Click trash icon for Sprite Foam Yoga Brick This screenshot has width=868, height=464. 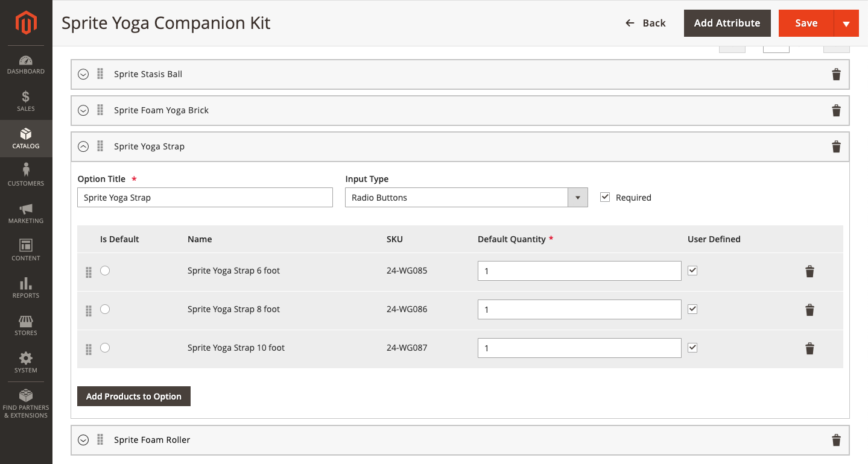pyautogui.click(x=836, y=110)
